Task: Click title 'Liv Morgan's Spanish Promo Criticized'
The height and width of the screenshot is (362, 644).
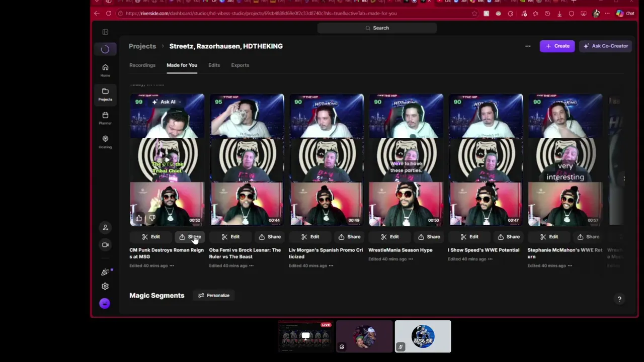Action: point(326,253)
